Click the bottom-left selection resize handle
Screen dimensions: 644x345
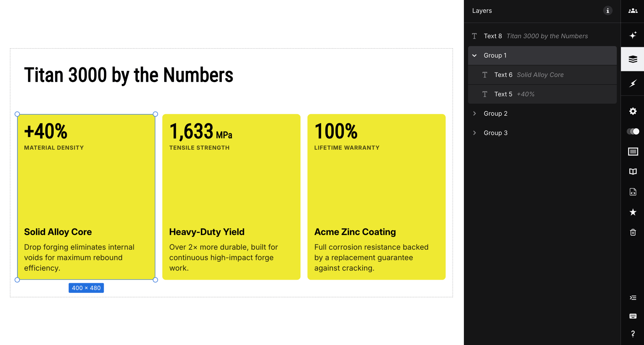[17, 280]
